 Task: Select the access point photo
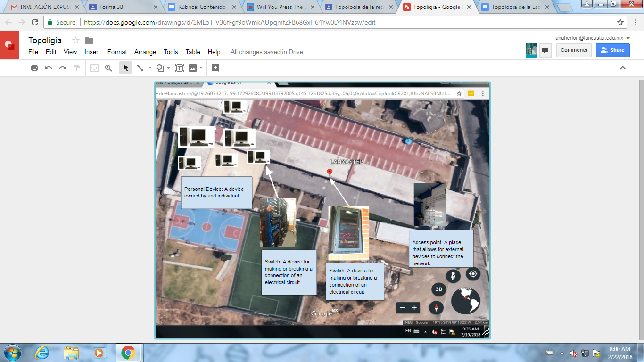pos(429,205)
